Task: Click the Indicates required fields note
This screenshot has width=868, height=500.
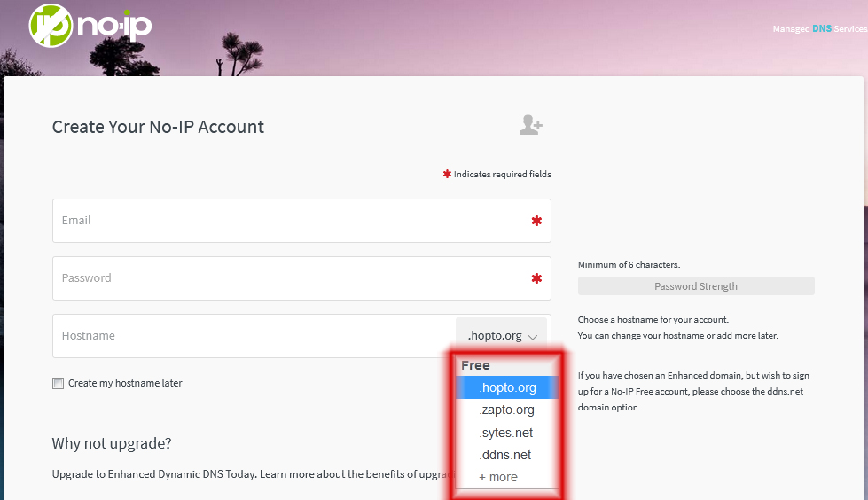Action: (497, 174)
